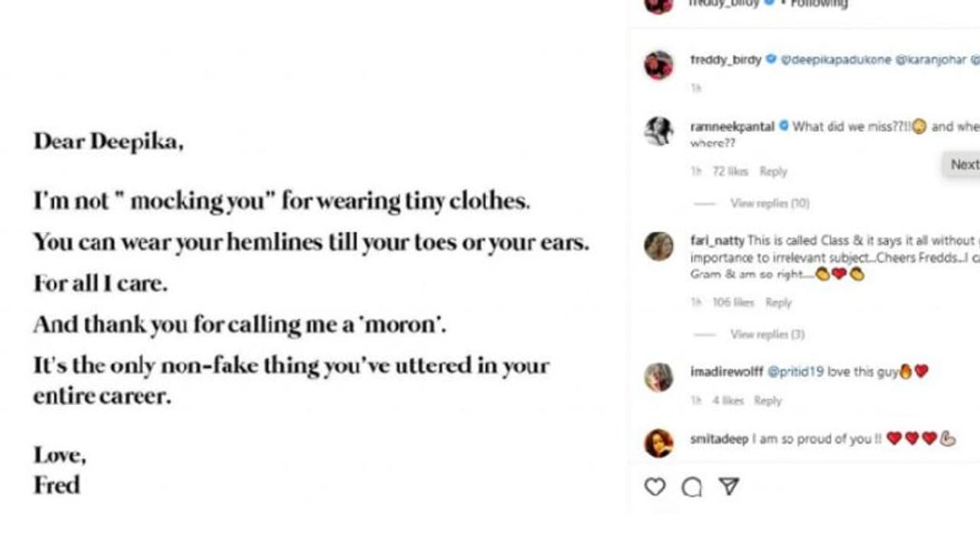Toggle the Following button in the header
This screenshot has width=980, height=560.
(819, 4)
